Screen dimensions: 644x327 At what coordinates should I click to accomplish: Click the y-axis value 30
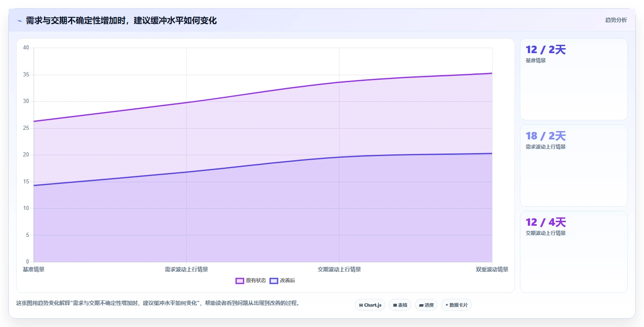26,101
